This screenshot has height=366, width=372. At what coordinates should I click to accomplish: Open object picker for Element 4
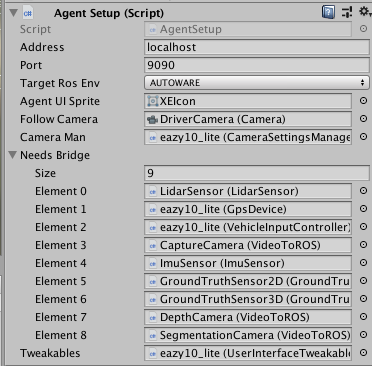pos(363,263)
